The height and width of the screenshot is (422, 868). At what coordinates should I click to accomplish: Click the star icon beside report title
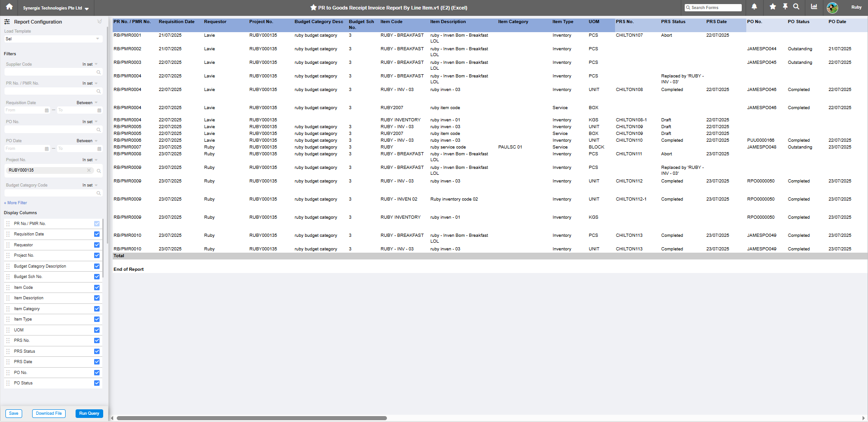point(313,8)
